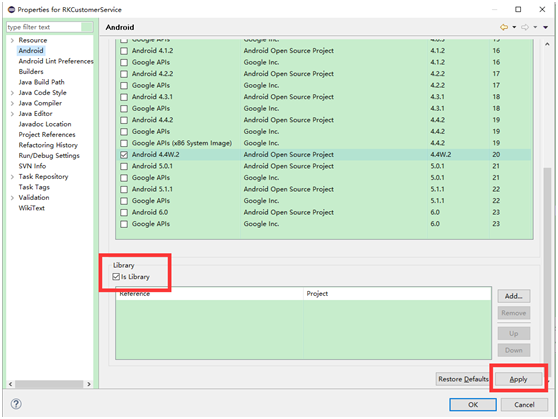Tick the Android 4.4.2 checkbox
The width and height of the screenshot is (558, 419).
[124, 120]
